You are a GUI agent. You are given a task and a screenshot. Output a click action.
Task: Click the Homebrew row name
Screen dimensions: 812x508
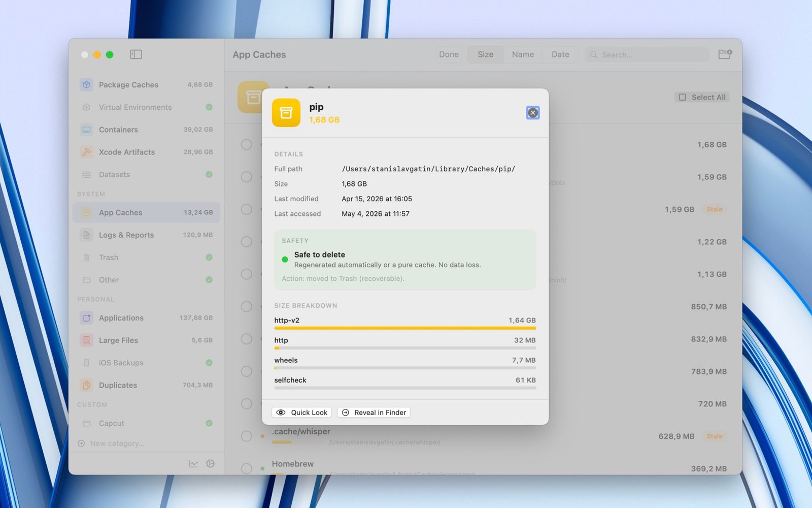[x=293, y=464]
